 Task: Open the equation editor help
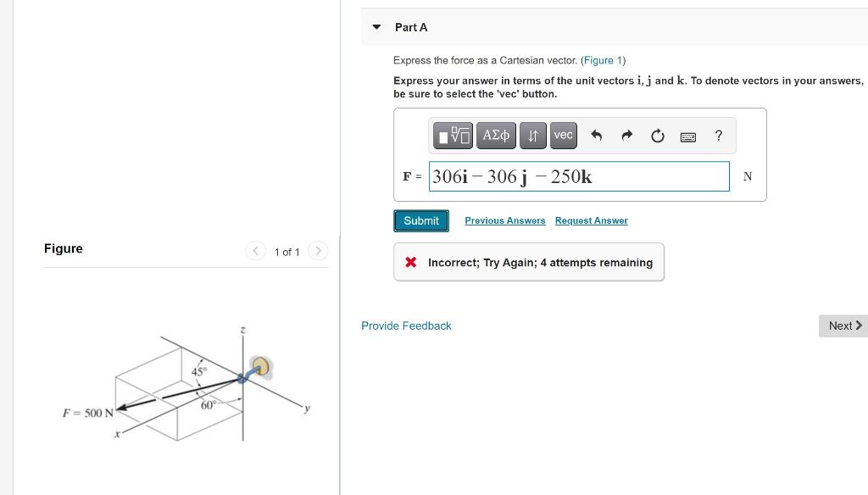point(718,136)
